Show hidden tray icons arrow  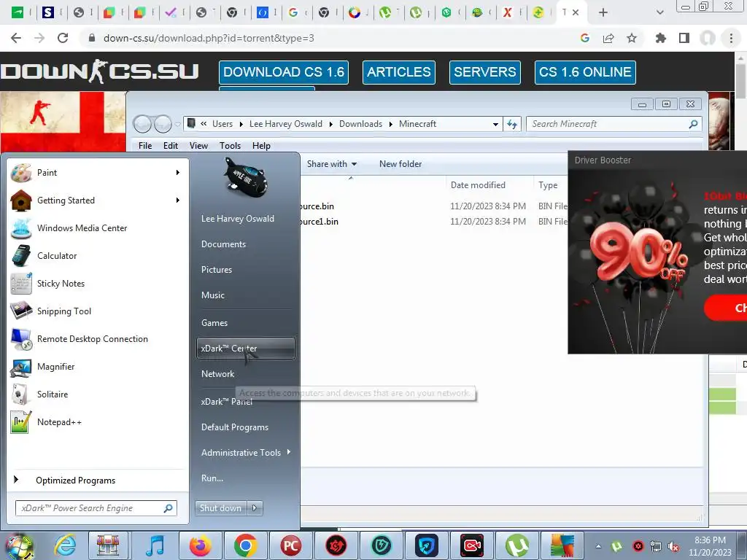(x=598, y=547)
